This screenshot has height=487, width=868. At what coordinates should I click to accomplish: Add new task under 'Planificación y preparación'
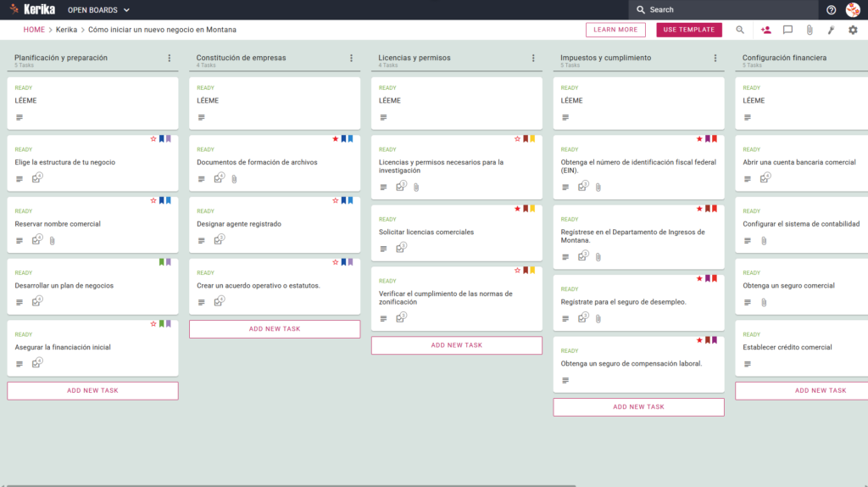pos(92,390)
